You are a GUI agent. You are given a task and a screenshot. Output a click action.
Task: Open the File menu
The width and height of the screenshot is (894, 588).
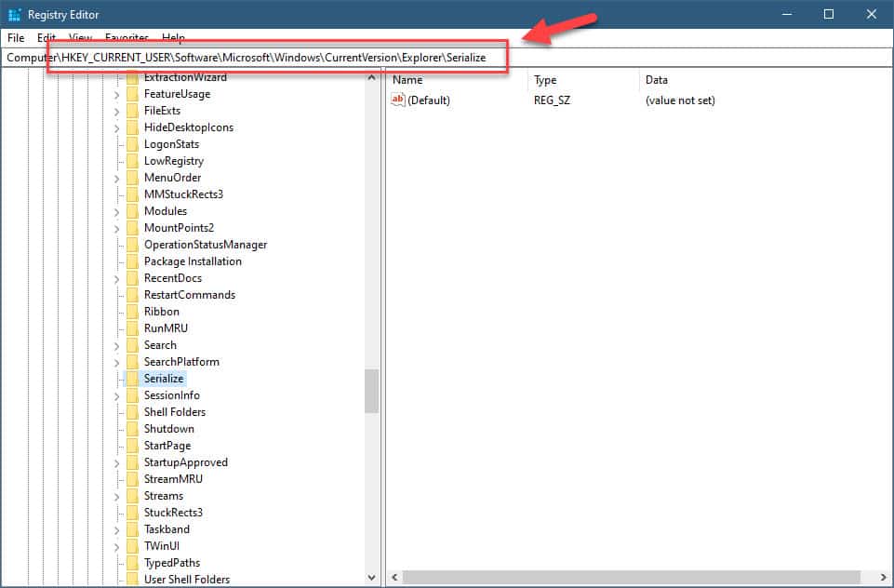pos(16,37)
